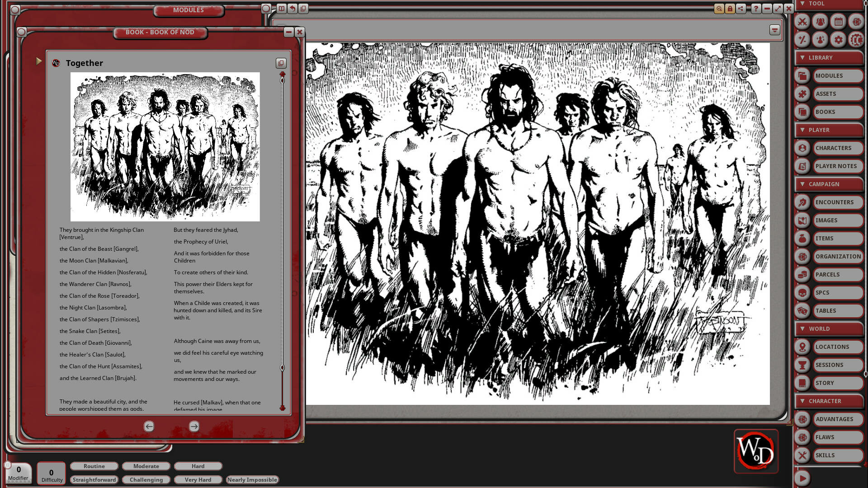The image size is (868, 488).
Task: Select Moderate difficulty option
Action: (146, 466)
